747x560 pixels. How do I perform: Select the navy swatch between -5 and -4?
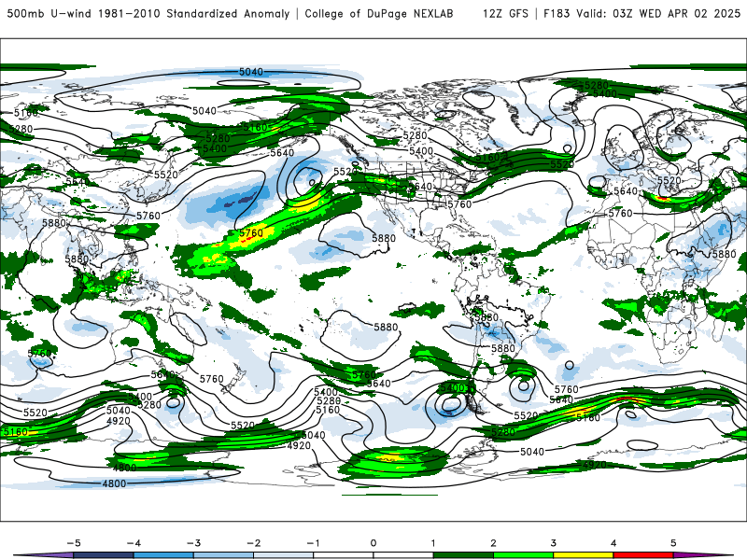point(104,555)
